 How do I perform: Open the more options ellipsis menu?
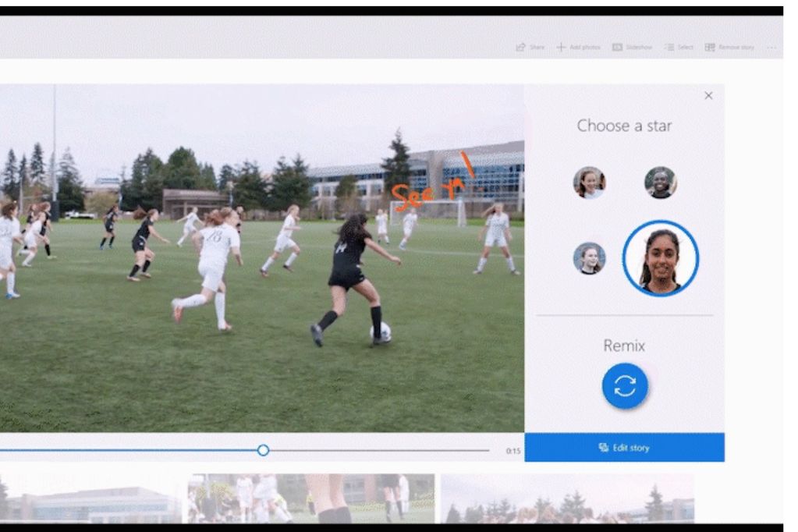pos(771,48)
